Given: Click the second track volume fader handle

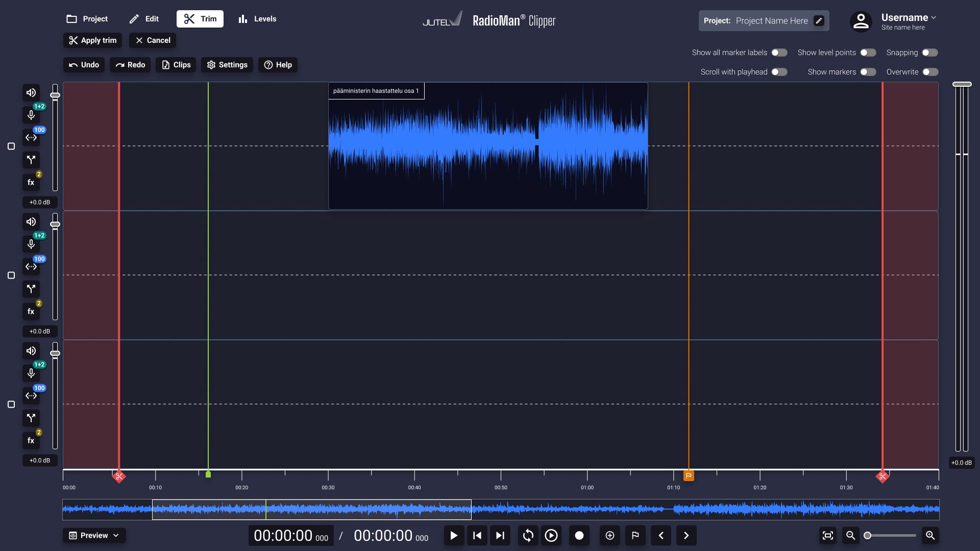Looking at the screenshot, I should point(55,224).
